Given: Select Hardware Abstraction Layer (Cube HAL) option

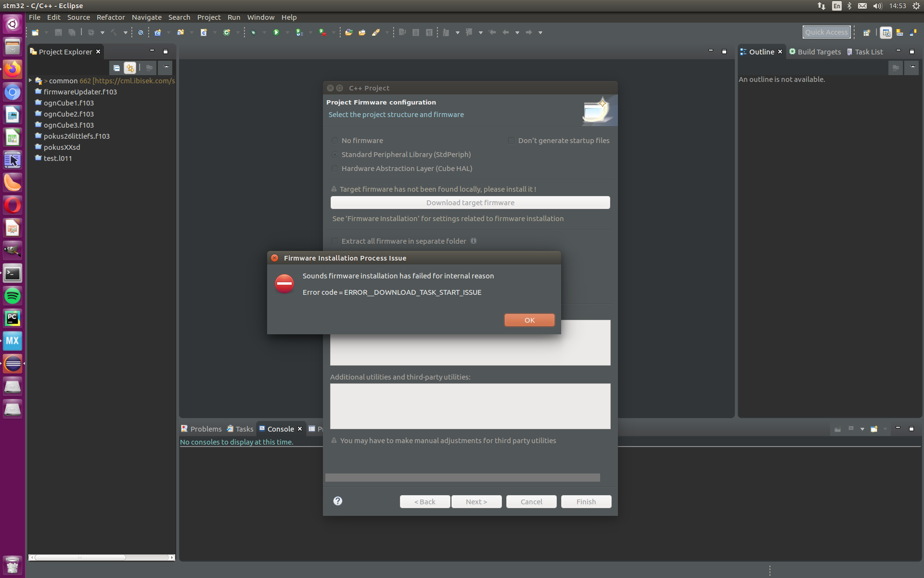Looking at the screenshot, I should click(x=335, y=169).
